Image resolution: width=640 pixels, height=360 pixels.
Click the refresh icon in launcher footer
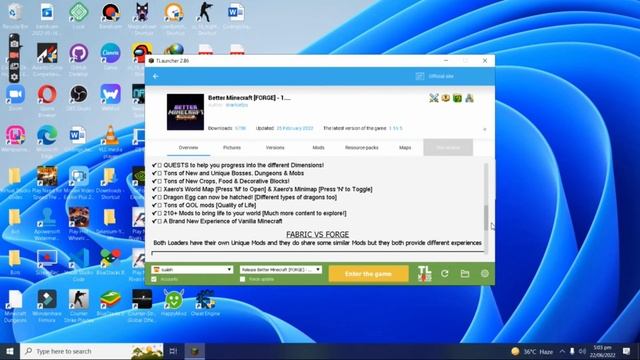444,273
